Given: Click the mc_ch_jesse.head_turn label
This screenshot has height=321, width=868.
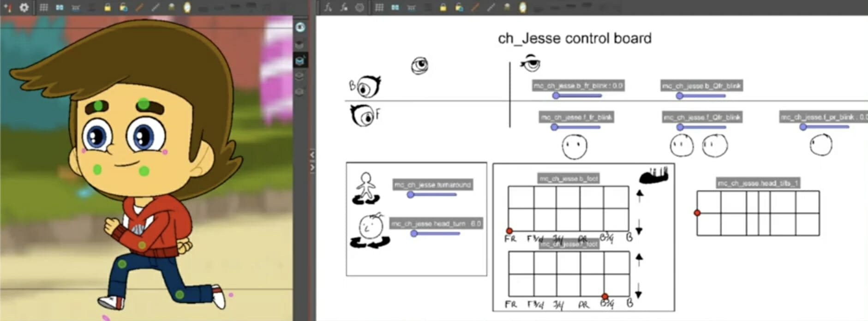Looking at the screenshot, I should point(436,224).
